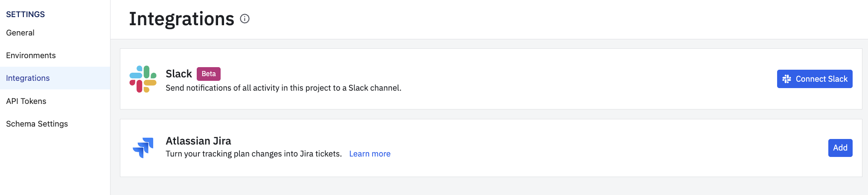Click the Slack integration title
The height and width of the screenshot is (195, 868).
coord(179,74)
